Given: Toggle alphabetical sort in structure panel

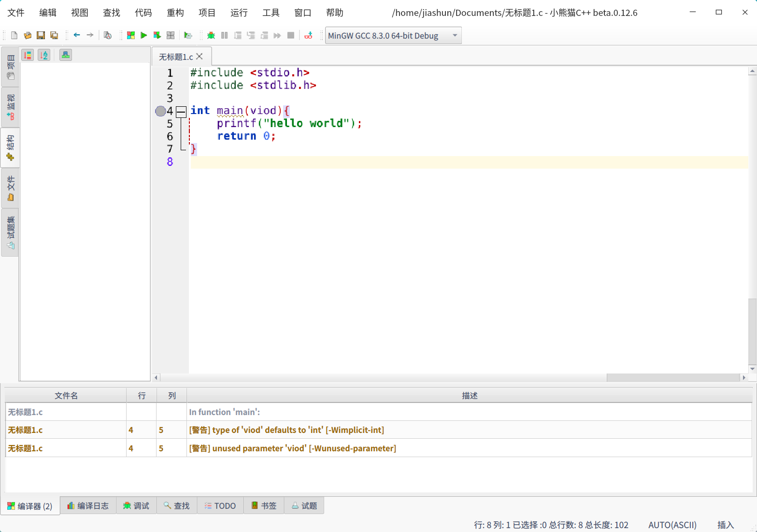Looking at the screenshot, I should 44,55.
